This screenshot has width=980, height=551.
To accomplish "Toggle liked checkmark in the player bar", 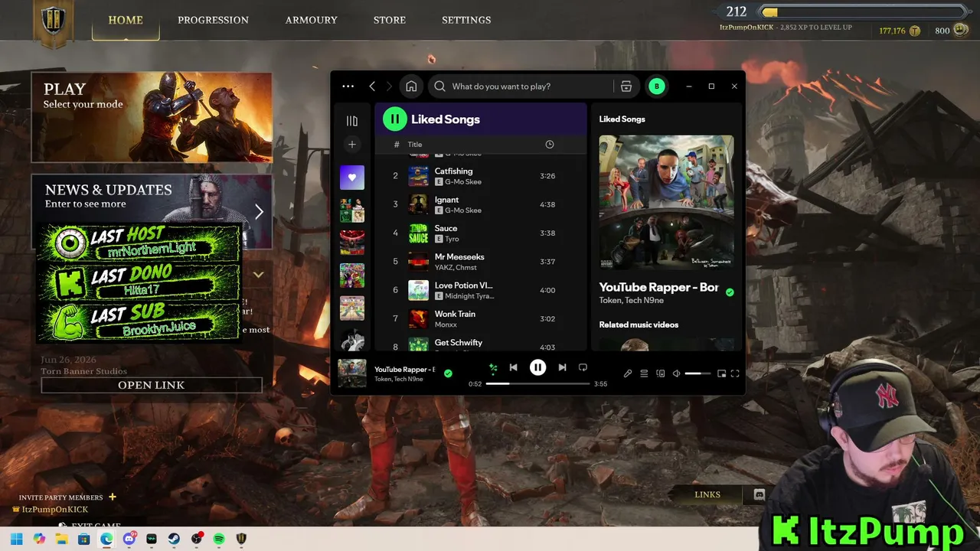I will point(448,373).
